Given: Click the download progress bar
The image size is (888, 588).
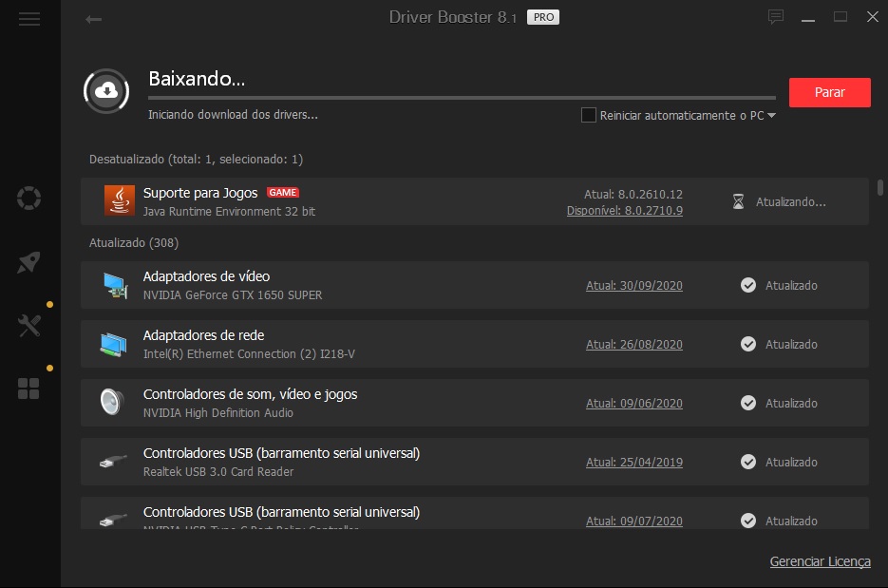Looking at the screenshot, I should (x=462, y=98).
